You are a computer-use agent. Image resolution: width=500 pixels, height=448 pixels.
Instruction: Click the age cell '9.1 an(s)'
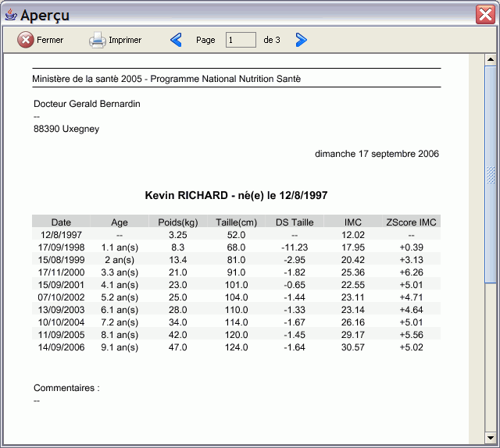point(120,347)
